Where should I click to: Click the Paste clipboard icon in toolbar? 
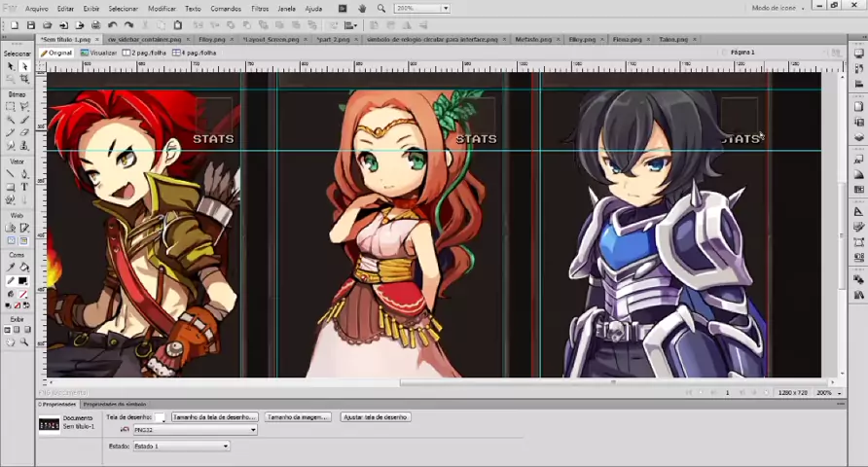pyautogui.click(x=178, y=25)
